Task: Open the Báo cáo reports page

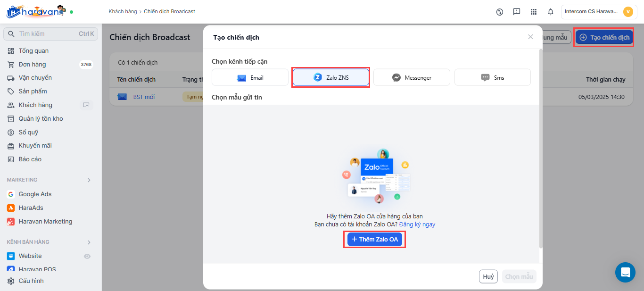Action: point(30,159)
